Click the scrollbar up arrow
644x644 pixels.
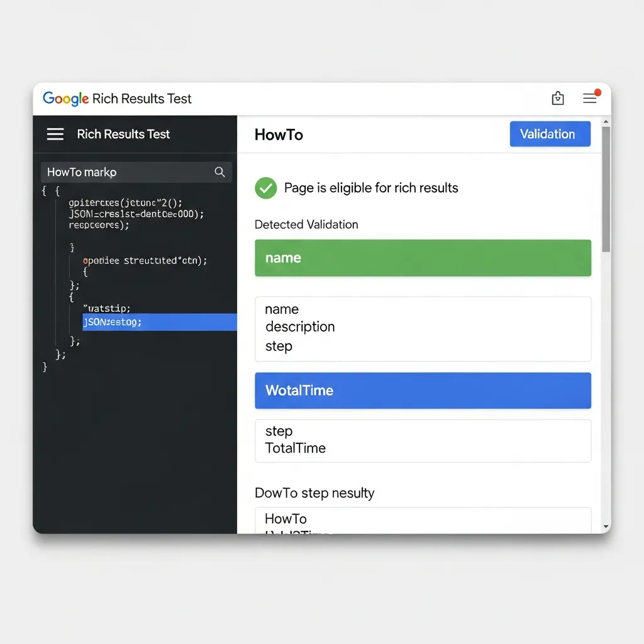(606, 122)
